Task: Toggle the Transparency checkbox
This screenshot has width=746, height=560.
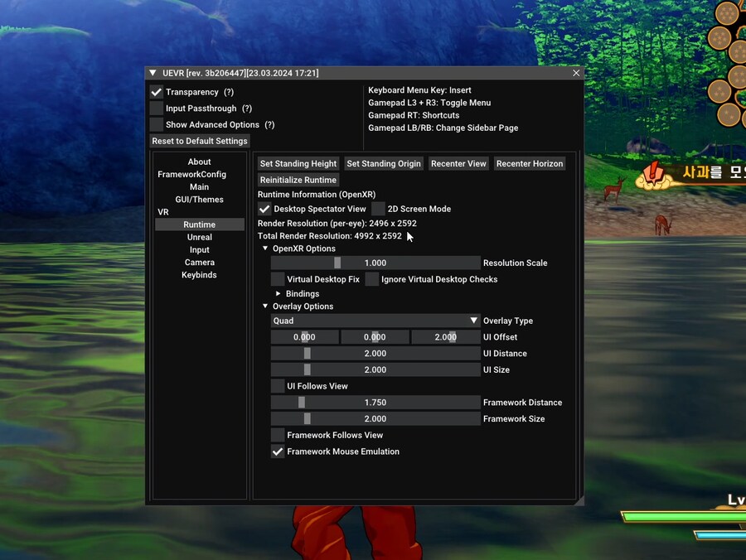Action: [157, 92]
